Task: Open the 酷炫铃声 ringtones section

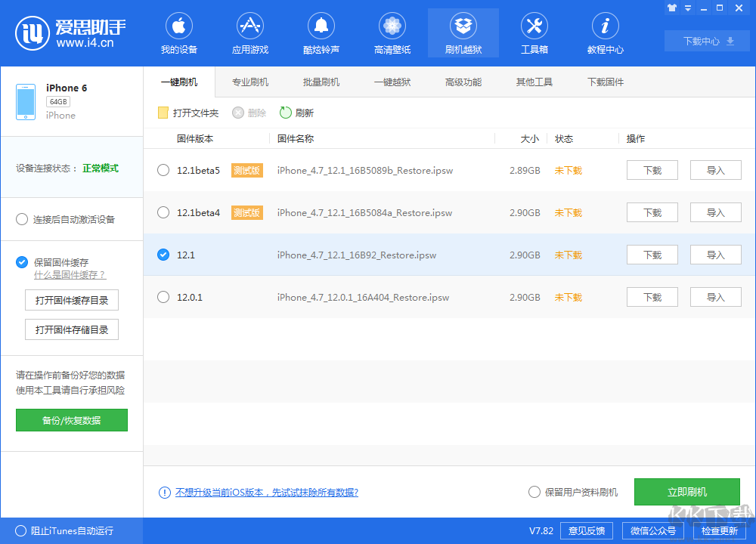Action: (321, 32)
